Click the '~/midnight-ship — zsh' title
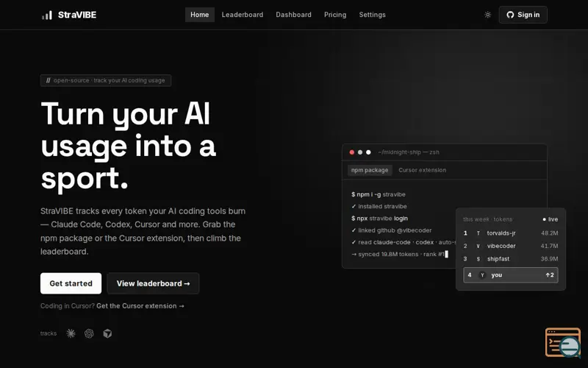This screenshot has height=368, width=588. [x=409, y=152]
